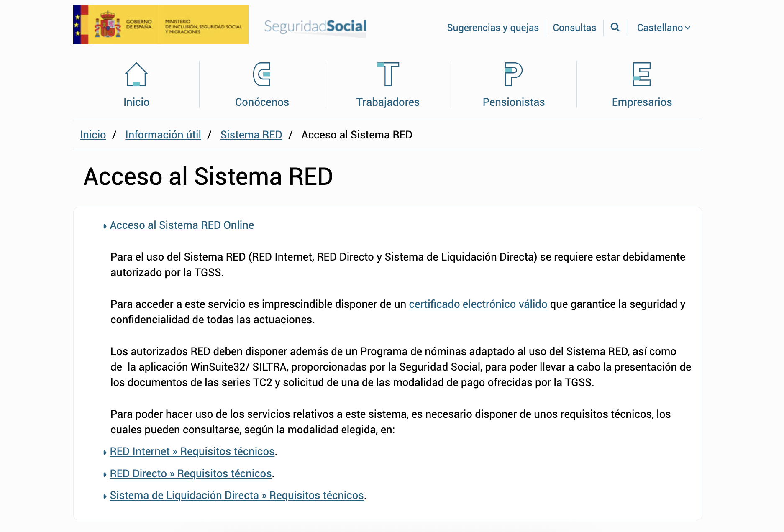Screen dimensions: 784x532
Task: Select the Trabajadores menu label
Action: click(x=388, y=102)
